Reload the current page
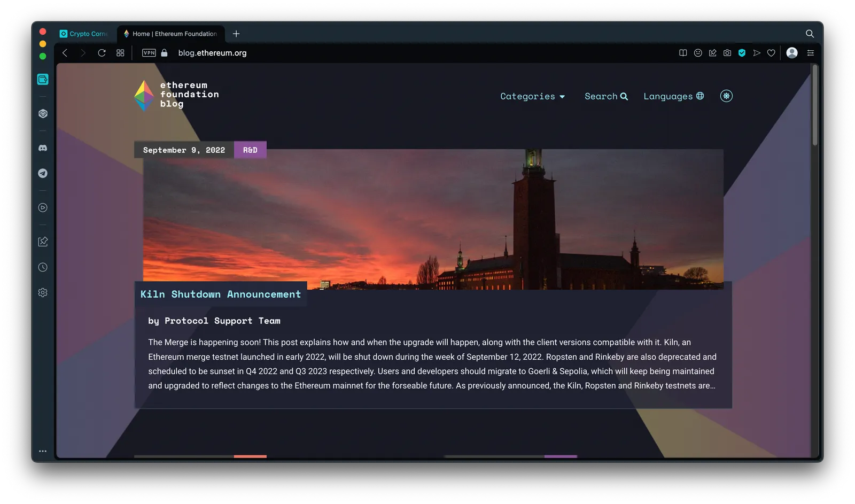 (x=102, y=53)
